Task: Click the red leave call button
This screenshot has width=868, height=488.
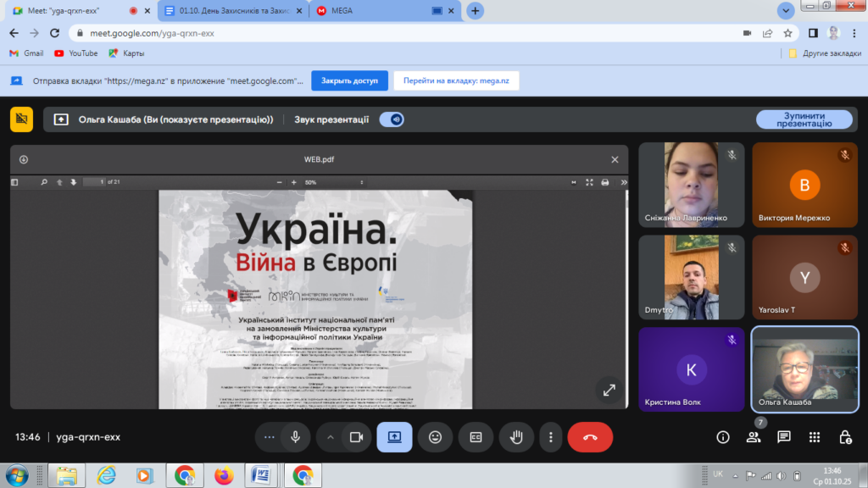Action: [x=590, y=437]
